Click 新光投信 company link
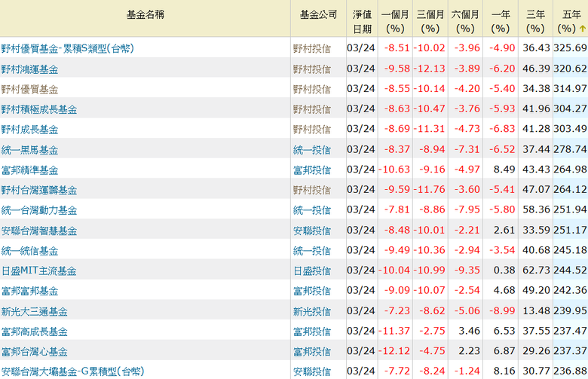 pyautogui.click(x=311, y=311)
